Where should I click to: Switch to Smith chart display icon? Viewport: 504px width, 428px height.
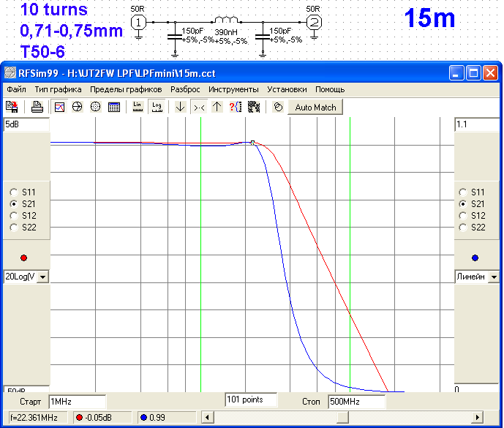[78, 107]
